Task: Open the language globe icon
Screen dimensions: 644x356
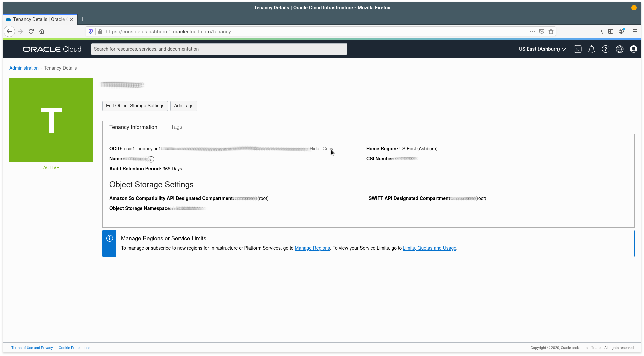Action: click(620, 49)
